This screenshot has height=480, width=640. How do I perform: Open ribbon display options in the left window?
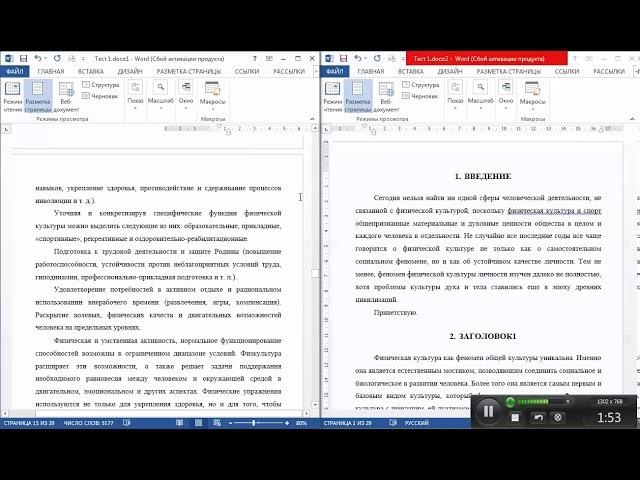(269, 59)
